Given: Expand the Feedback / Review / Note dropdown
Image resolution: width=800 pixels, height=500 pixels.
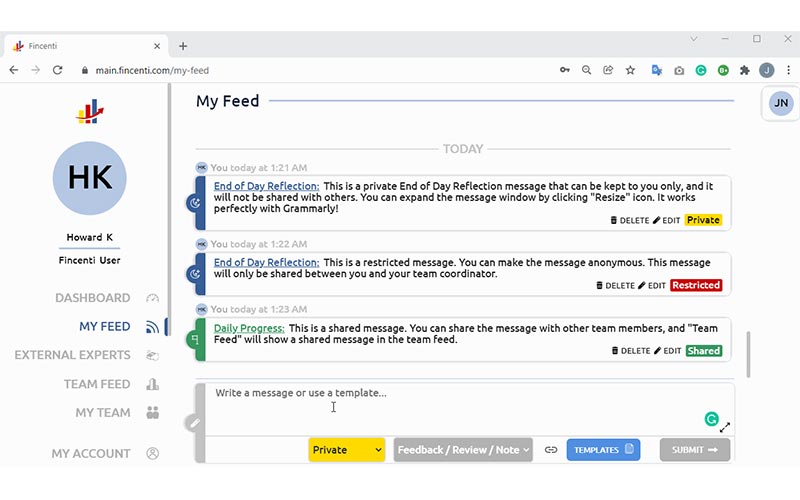Looking at the screenshot, I should pyautogui.click(x=463, y=450).
